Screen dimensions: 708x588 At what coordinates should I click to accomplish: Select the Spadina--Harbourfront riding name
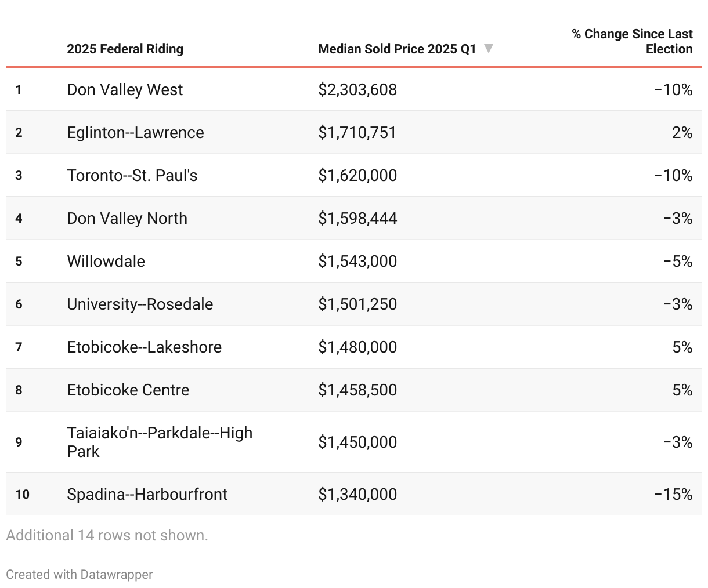point(147,494)
